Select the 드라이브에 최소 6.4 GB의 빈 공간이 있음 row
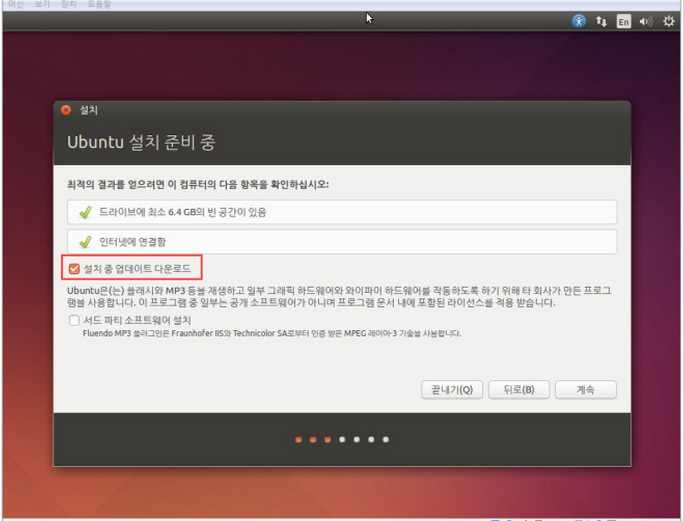683x521 pixels. point(342,212)
